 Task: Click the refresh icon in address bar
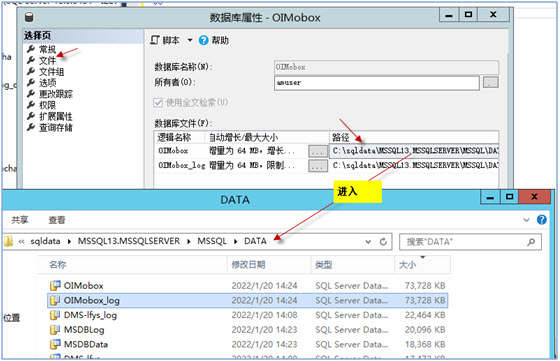pos(383,242)
